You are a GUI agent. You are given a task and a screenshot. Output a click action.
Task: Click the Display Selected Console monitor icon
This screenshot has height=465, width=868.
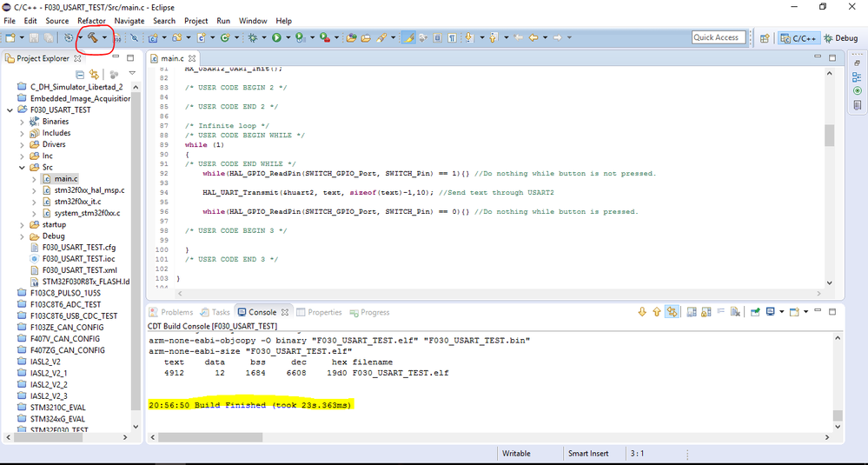point(770,312)
